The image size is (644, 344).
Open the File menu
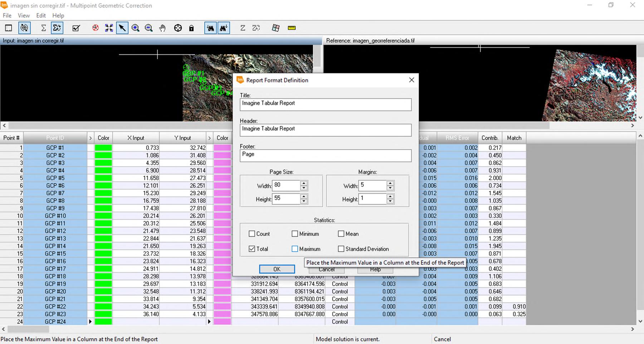tap(7, 15)
